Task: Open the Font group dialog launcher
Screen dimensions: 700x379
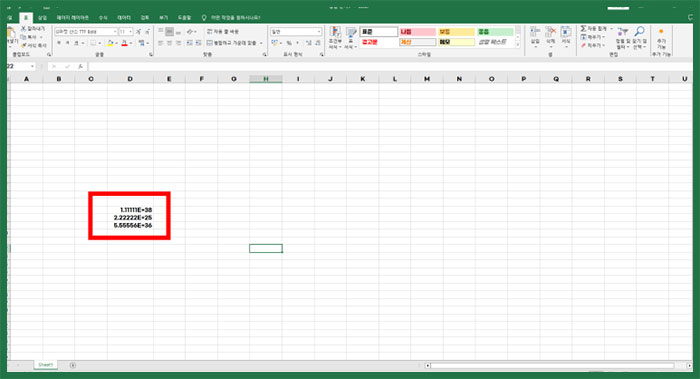Action: (x=151, y=54)
